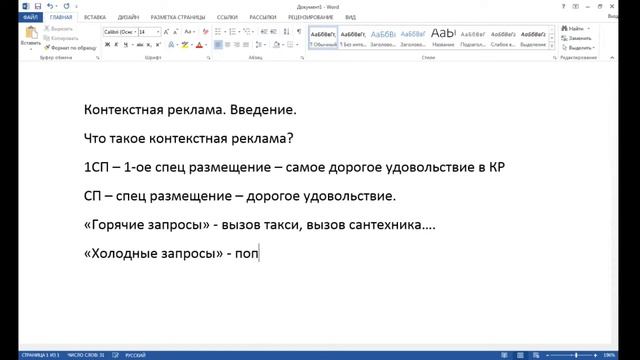Open the multilevel list dropdown

pos(253,32)
